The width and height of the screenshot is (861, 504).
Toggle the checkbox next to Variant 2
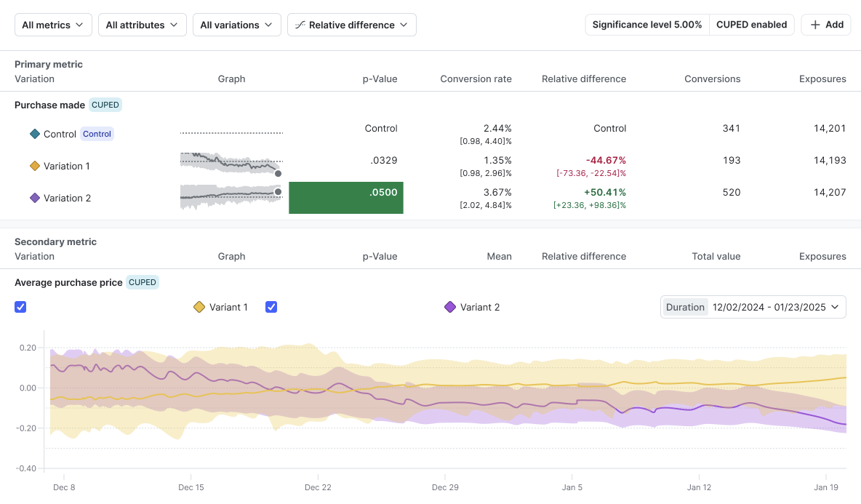coord(271,307)
